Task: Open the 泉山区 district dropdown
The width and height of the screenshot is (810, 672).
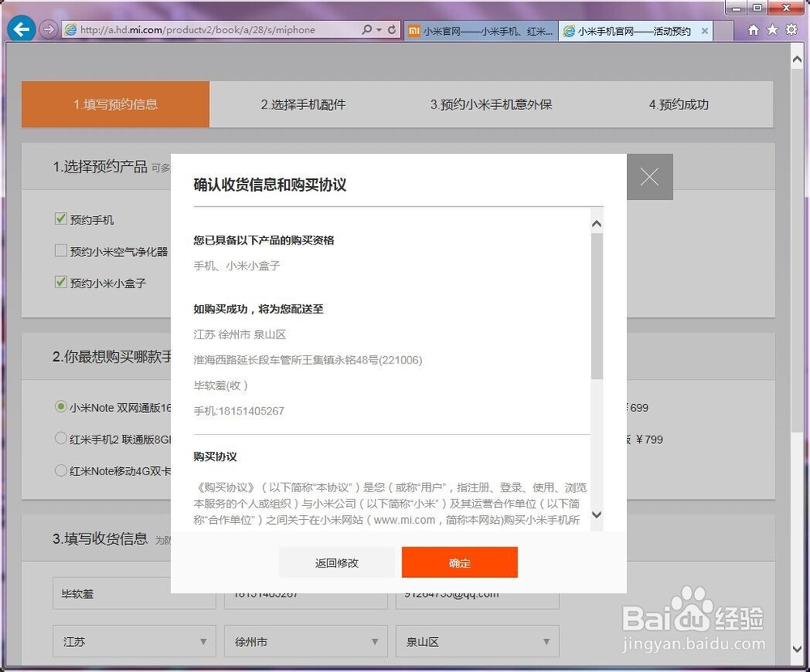Action: coord(477,641)
